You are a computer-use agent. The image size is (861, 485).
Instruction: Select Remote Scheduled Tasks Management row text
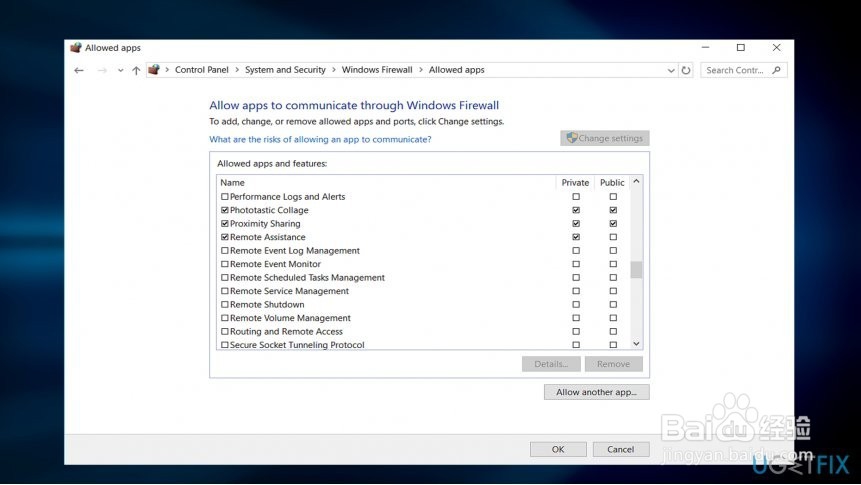pos(308,277)
